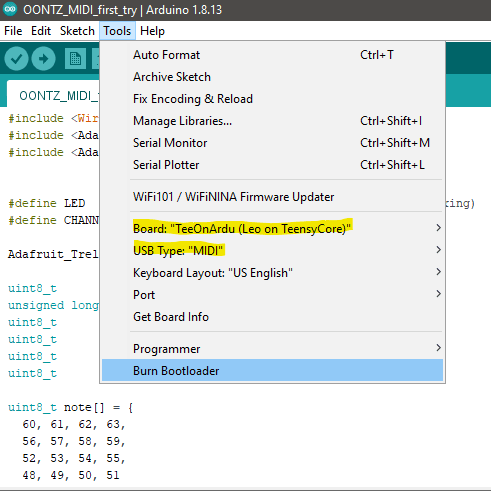Screen dimensions: 491x491
Task: Select Auto Format in Tools menu
Action: coord(272,55)
